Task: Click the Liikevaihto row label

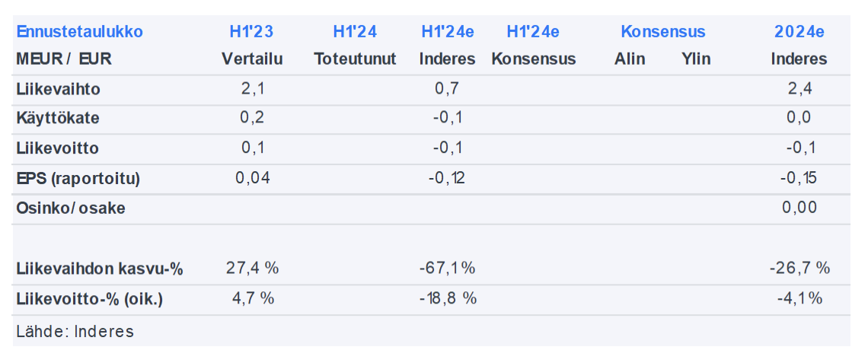Action: pyautogui.click(x=58, y=90)
